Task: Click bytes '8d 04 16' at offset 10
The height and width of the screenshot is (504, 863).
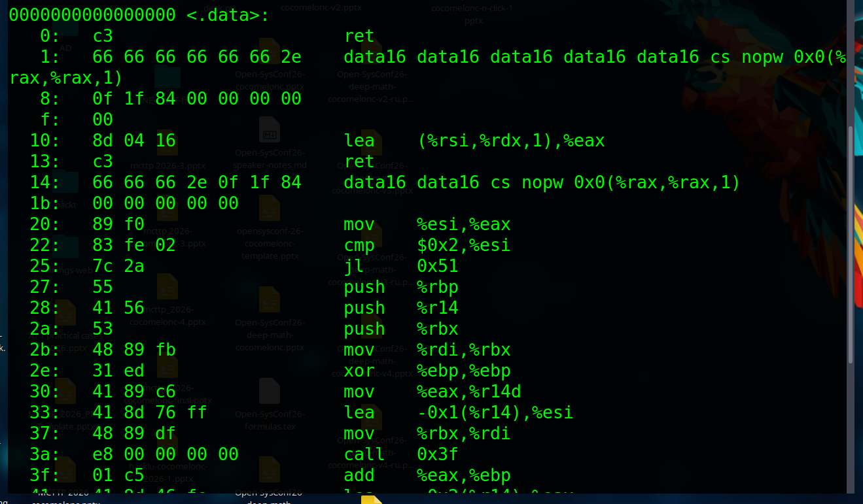Action: pos(134,141)
